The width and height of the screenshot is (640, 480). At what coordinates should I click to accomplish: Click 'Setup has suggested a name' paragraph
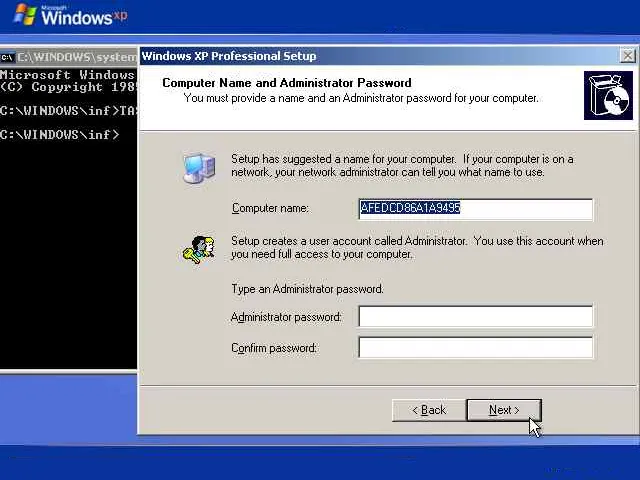(402, 165)
